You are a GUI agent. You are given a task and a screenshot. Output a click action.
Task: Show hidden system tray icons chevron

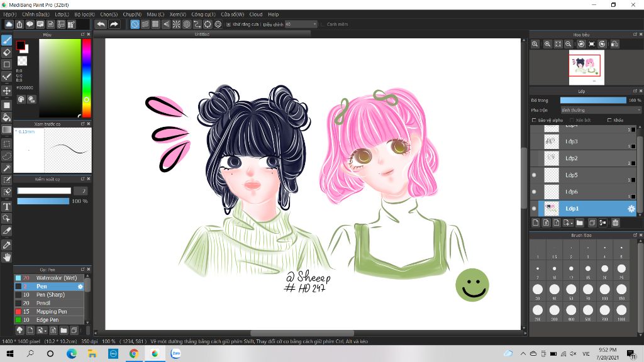(523, 354)
